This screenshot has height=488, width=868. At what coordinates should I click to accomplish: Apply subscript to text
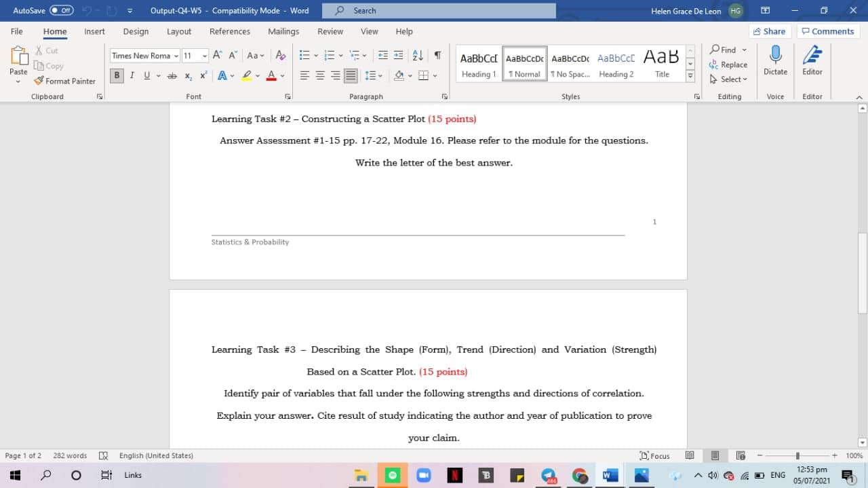[x=188, y=75]
